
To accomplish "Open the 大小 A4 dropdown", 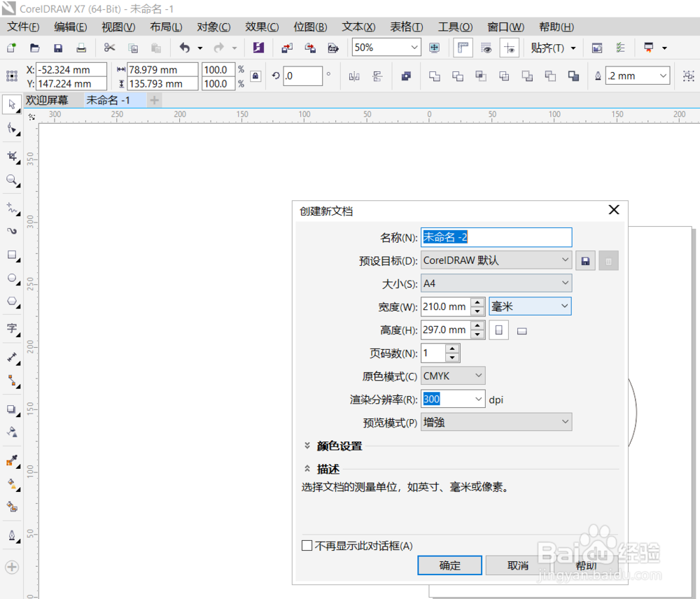I will (496, 283).
